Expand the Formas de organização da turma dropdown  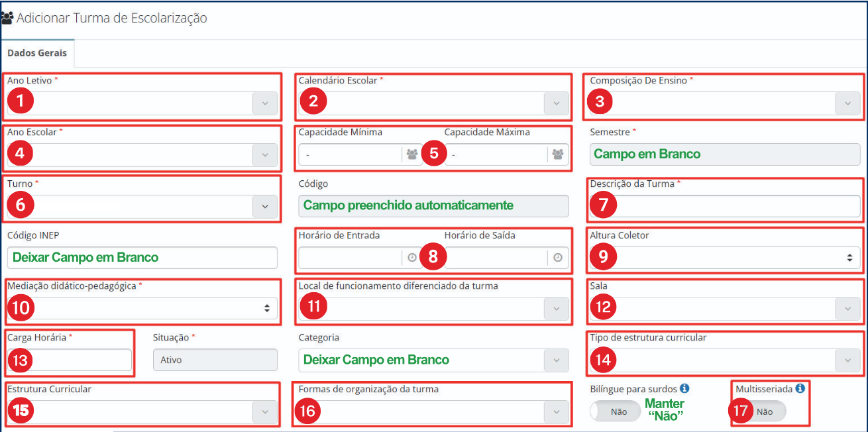(x=556, y=411)
